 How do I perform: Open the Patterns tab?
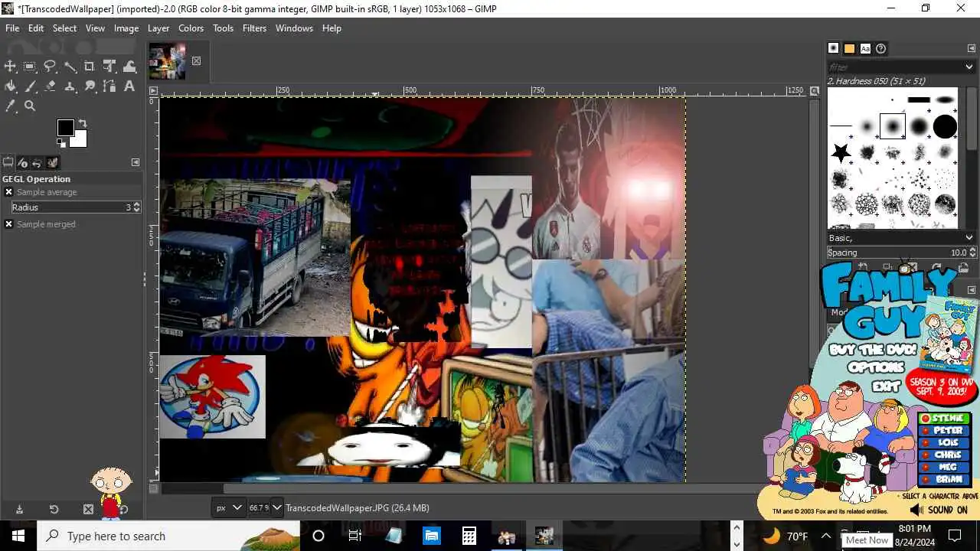[x=849, y=48]
